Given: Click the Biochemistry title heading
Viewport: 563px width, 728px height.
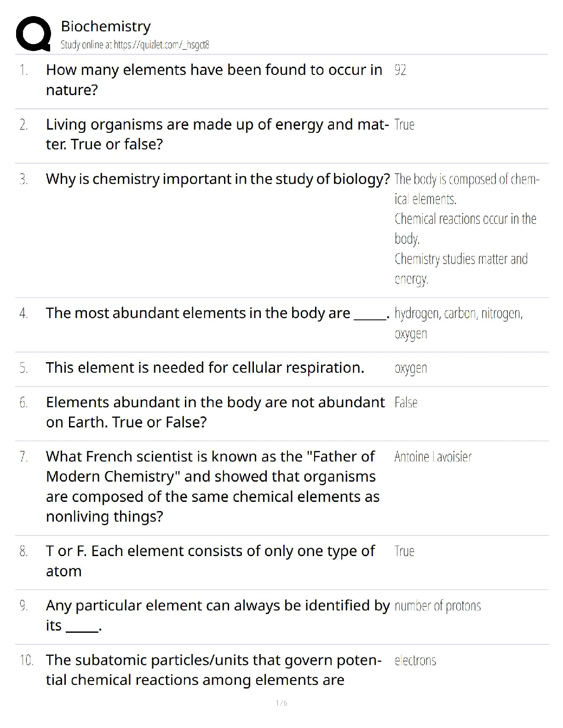Looking at the screenshot, I should [106, 26].
